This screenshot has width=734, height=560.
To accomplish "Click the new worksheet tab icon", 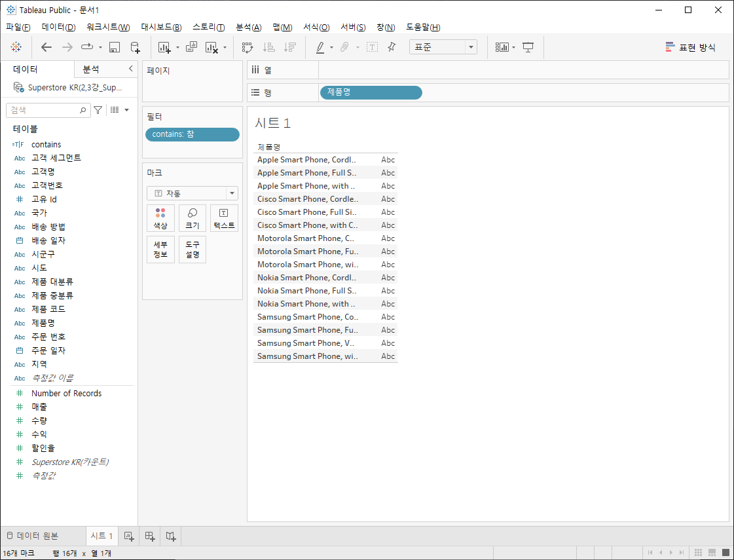I will pos(129,536).
